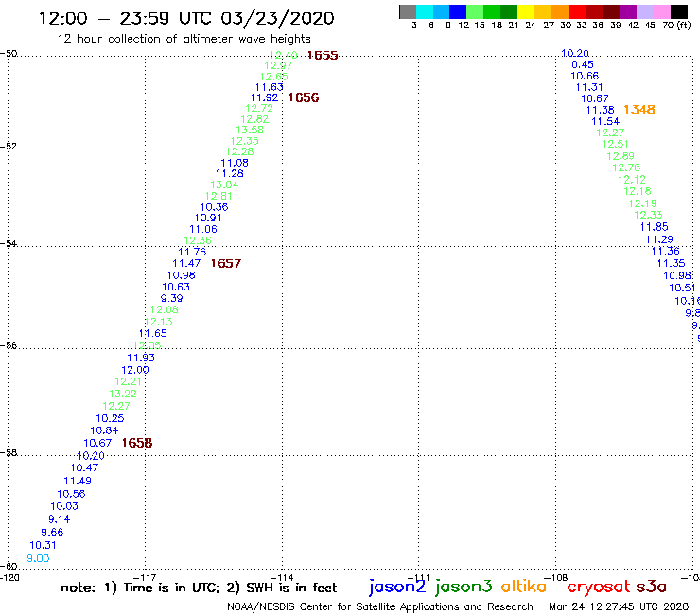
Task: Click the wave height value 10.63
Action: [176, 288]
